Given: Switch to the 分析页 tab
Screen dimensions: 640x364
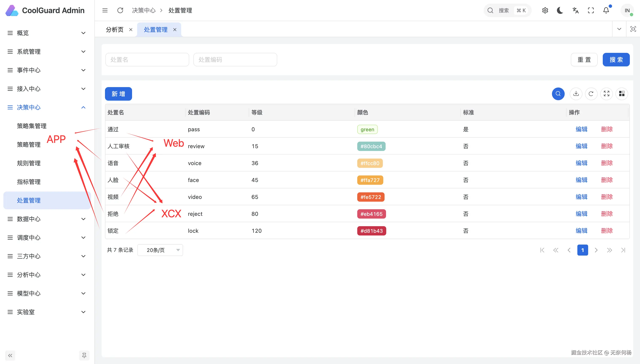Looking at the screenshot, I should pos(115,30).
